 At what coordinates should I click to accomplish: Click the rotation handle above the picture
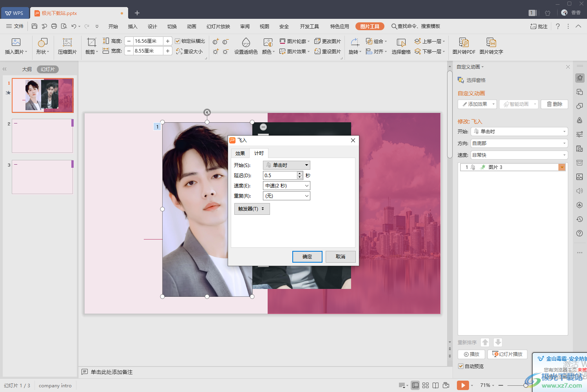tap(207, 113)
